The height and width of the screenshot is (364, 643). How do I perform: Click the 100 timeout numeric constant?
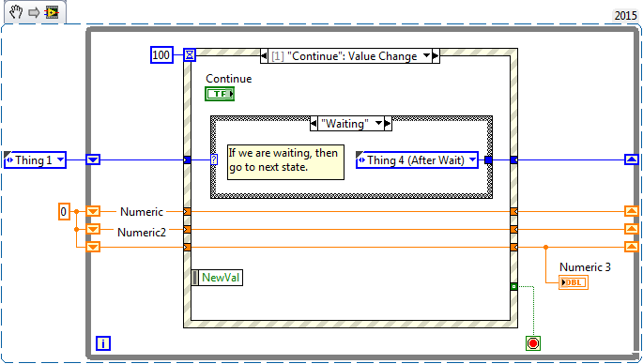[161, 55]
